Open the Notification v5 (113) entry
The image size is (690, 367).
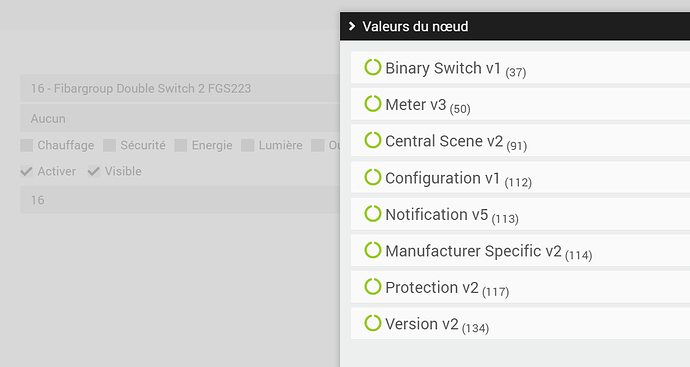click(520, 214)
